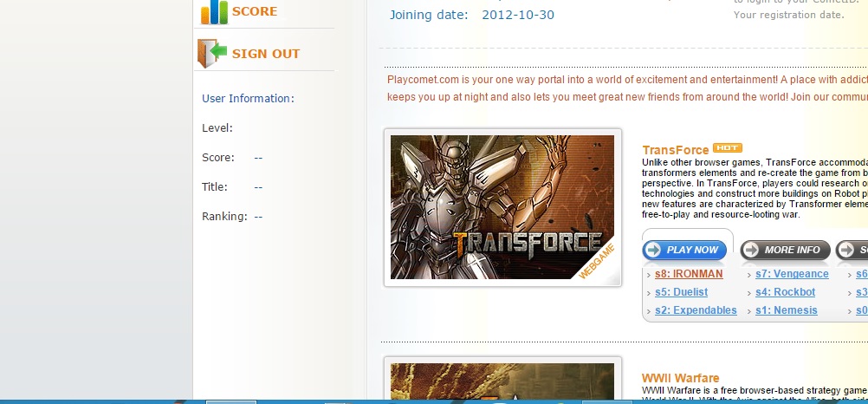Click the HOT badge beside TransForce
The image size is (868, 404).
(x=728, y=148)
